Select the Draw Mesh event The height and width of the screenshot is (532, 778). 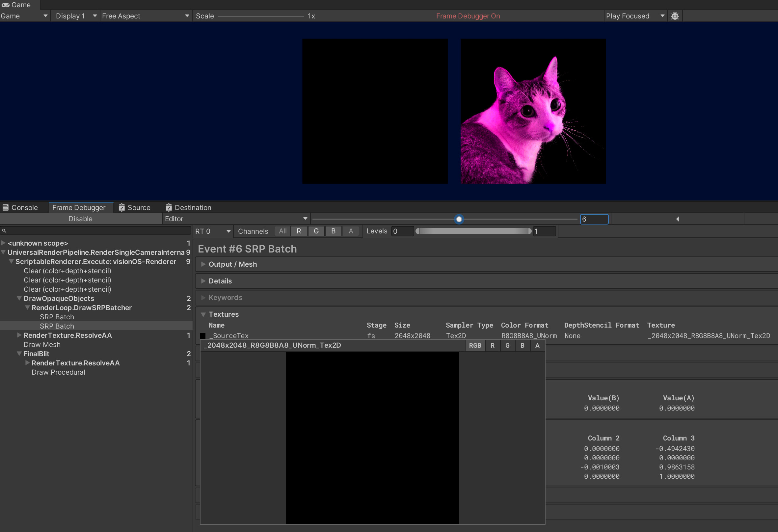[42, 344]
